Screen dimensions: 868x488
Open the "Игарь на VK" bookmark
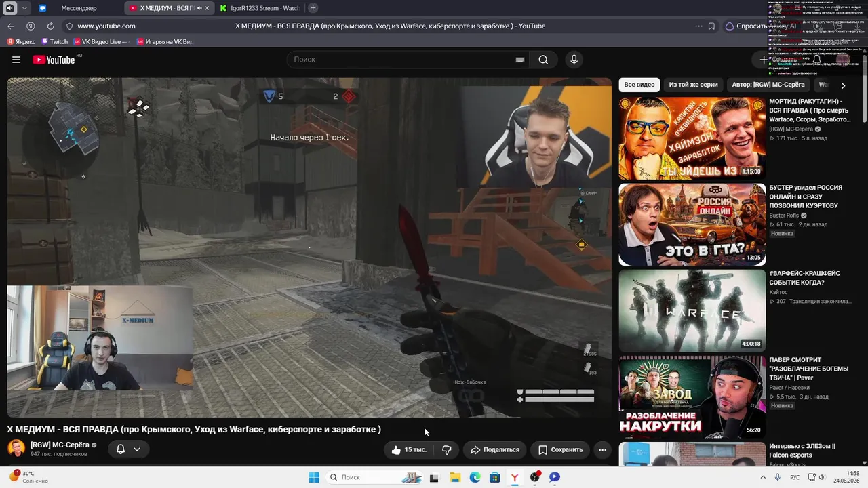165,42
